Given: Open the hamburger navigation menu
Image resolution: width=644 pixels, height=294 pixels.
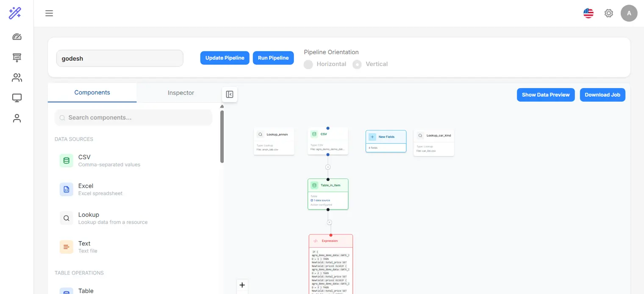Looking at the screenshot, I should pos(49,13).
